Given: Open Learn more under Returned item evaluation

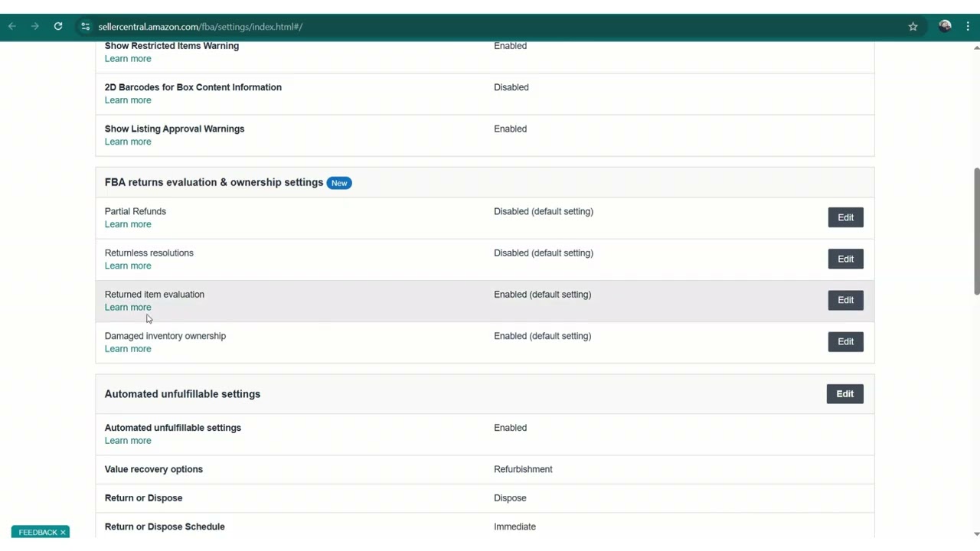Looking at the screenshot, I should [128, 307].
